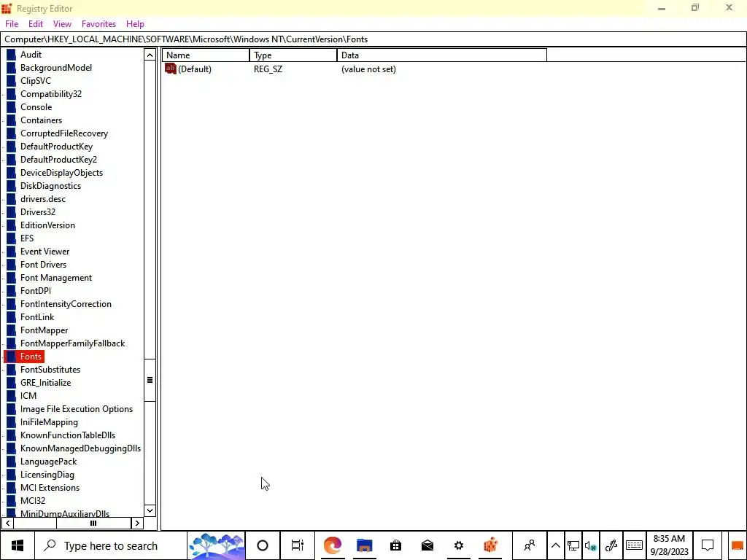Select LicensingDiag tree item
Viewport: 747px width, 560px height.
coord(47,474)
